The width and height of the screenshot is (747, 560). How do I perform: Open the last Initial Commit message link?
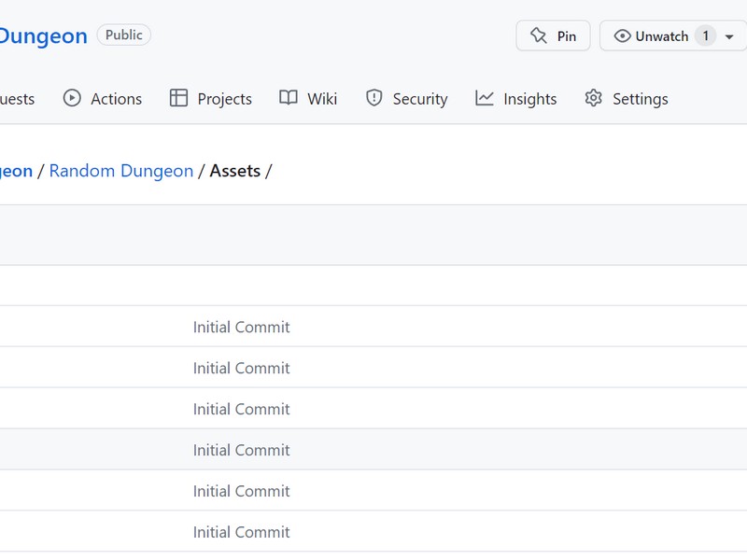[x=241, y=532]
